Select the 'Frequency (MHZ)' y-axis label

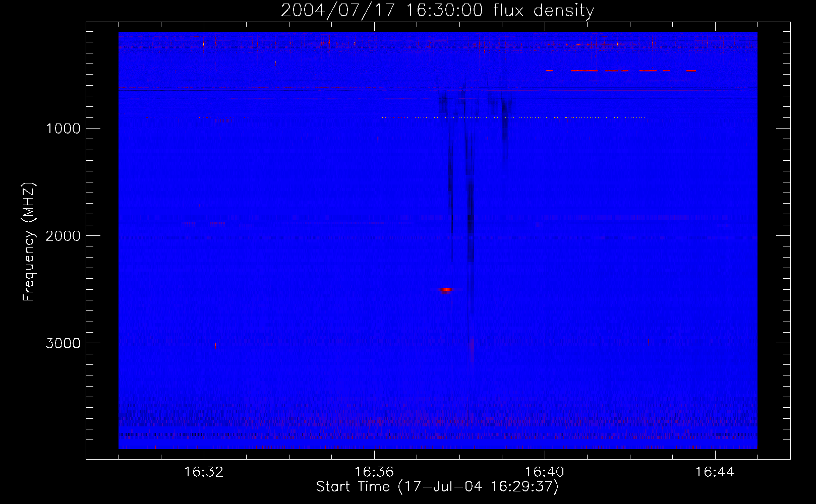point(29,242)
